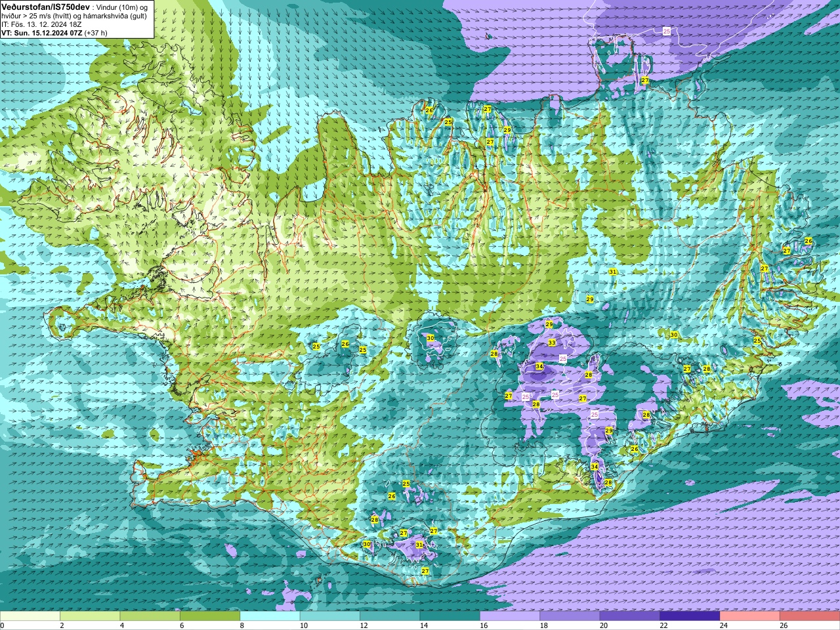Click the legend scale tick label 2
Screen dimensions: 840x630
click(x=62, y=626)
